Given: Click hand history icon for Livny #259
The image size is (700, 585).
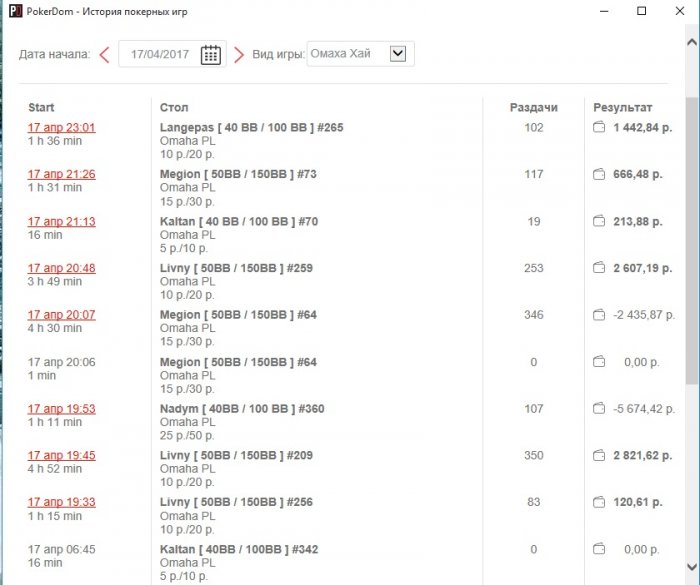Looking at the screenshot, I should click(599, 269).
